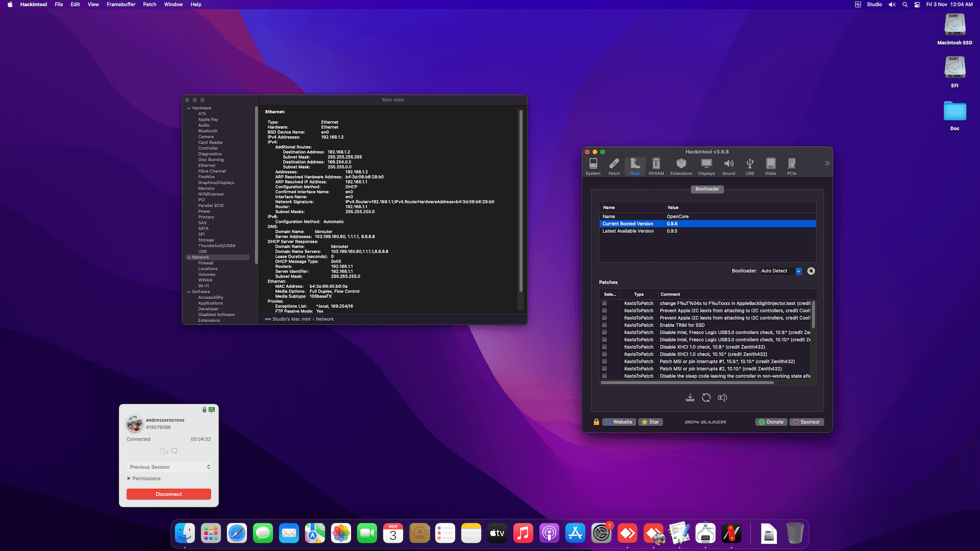Open the System tab in Hackintool
The height and width of the screenshot is (551, 980).
pos(593,166)
